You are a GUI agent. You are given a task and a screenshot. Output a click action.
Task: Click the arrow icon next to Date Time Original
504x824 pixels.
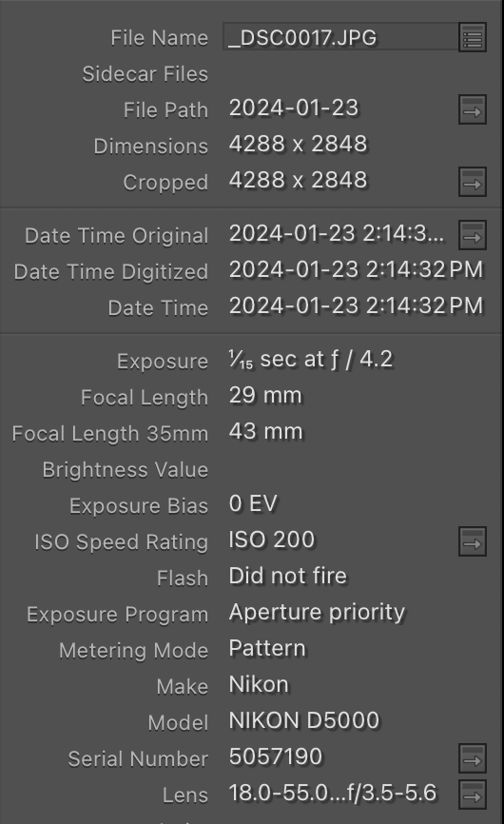[473, 235]
